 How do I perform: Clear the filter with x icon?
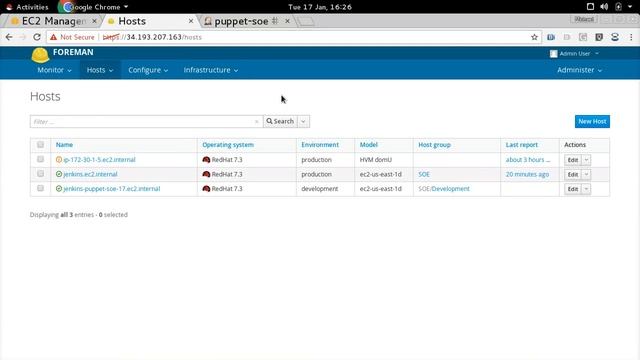256,122
